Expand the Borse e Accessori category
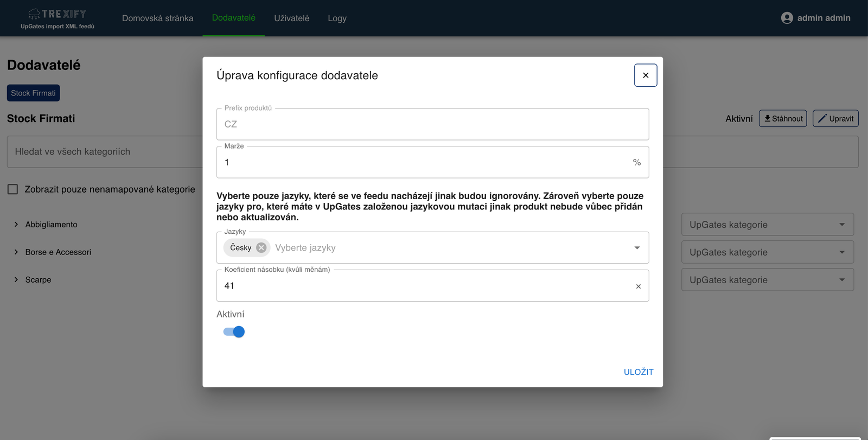The width and height of the screenshot is (868, 440). 16,252
